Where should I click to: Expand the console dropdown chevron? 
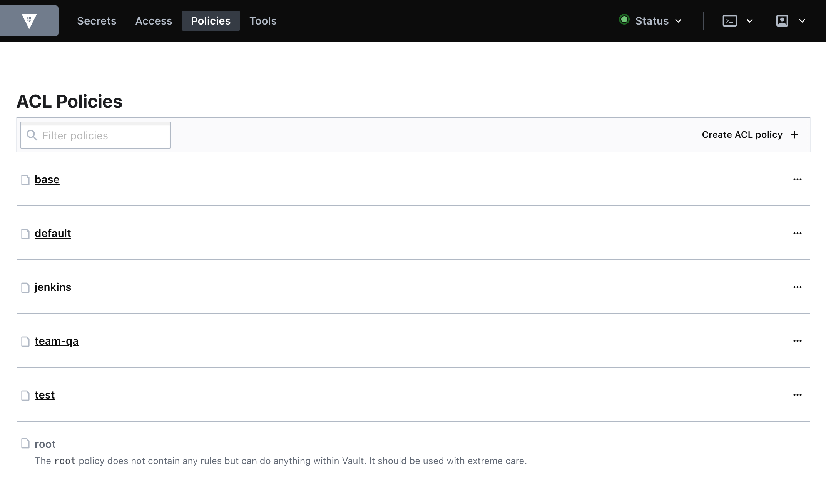(x=750, y=21)
